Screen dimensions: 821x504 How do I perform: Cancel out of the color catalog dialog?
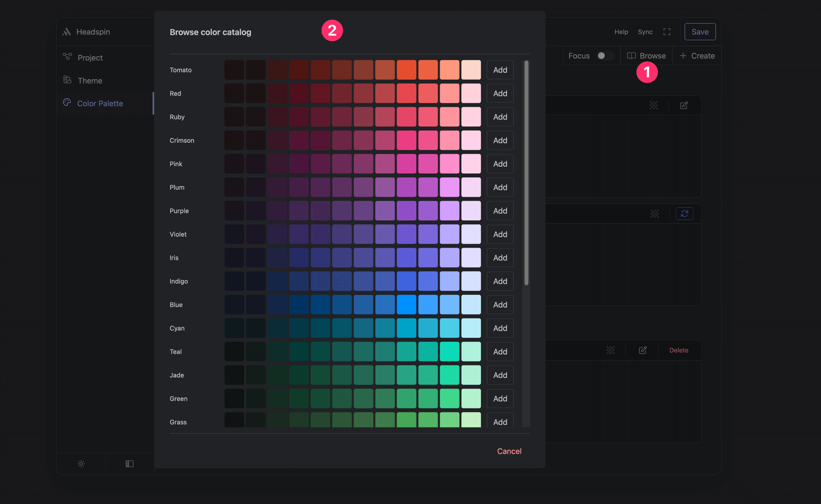coord(509,451)
